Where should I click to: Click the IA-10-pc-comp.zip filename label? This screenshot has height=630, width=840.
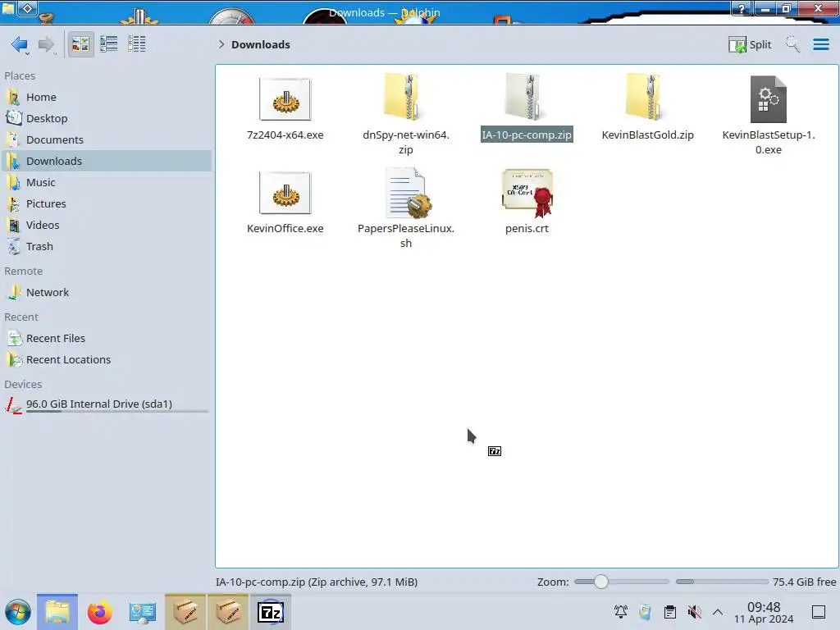pyautogui.click(x=527, y=135)
